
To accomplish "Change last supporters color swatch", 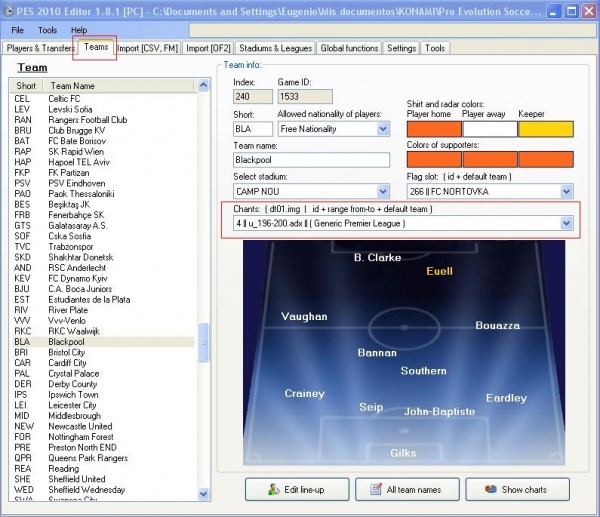I will click(546, 159).
